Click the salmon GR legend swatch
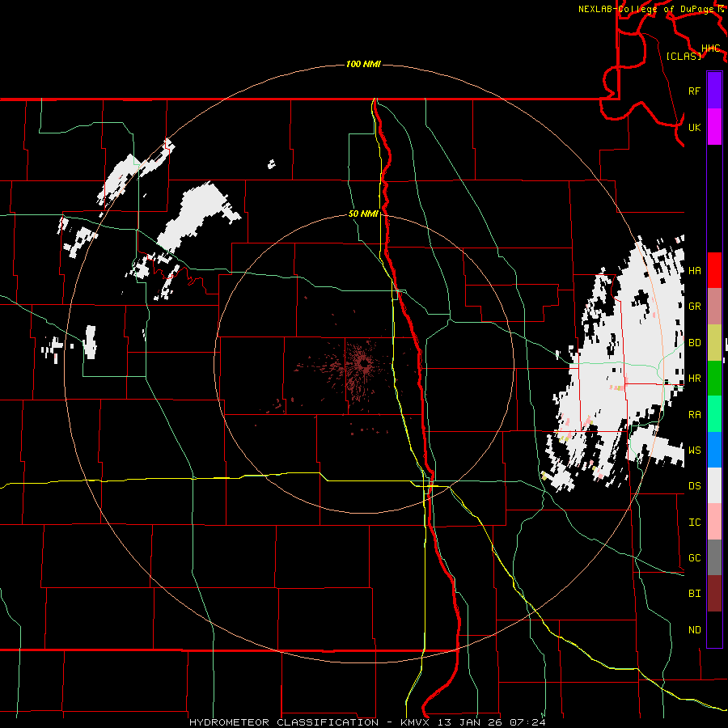Viewport: 728px width, 728px height. point(714,307)
